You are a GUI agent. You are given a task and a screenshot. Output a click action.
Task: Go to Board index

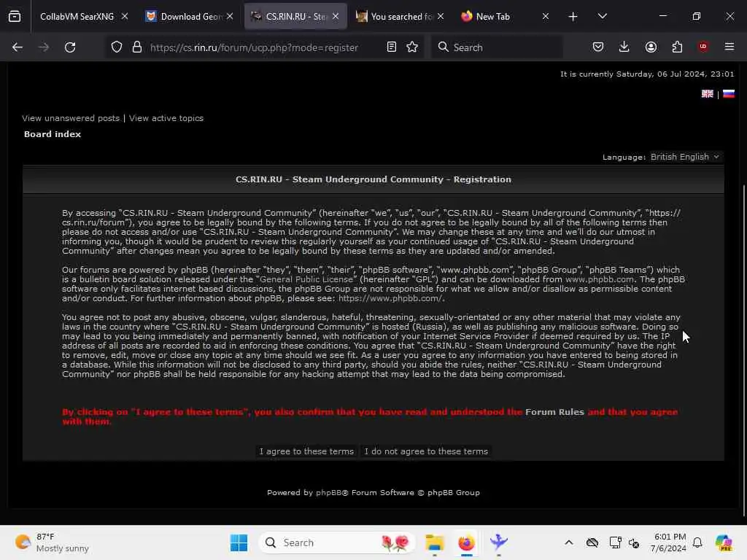53,134
